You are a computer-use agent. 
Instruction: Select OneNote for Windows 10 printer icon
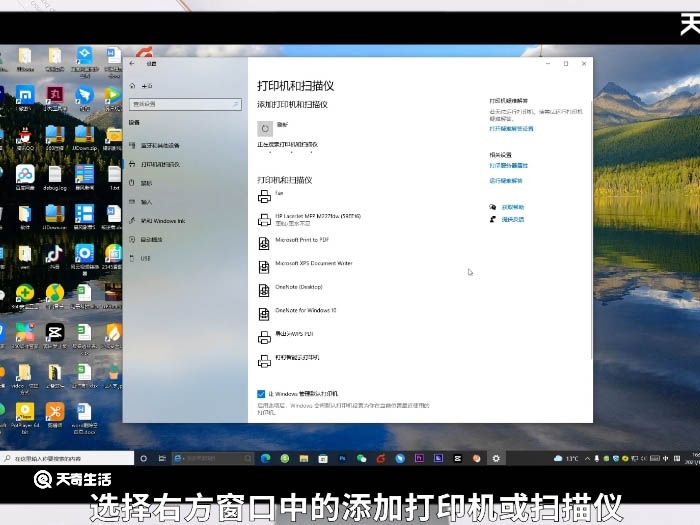pyautogui.click(x=264, y=314)
